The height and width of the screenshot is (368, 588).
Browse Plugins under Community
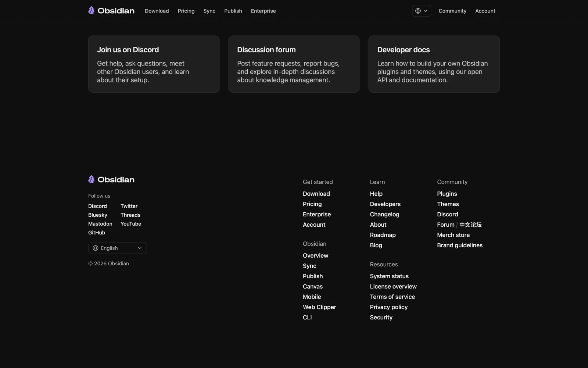point(447,194)
